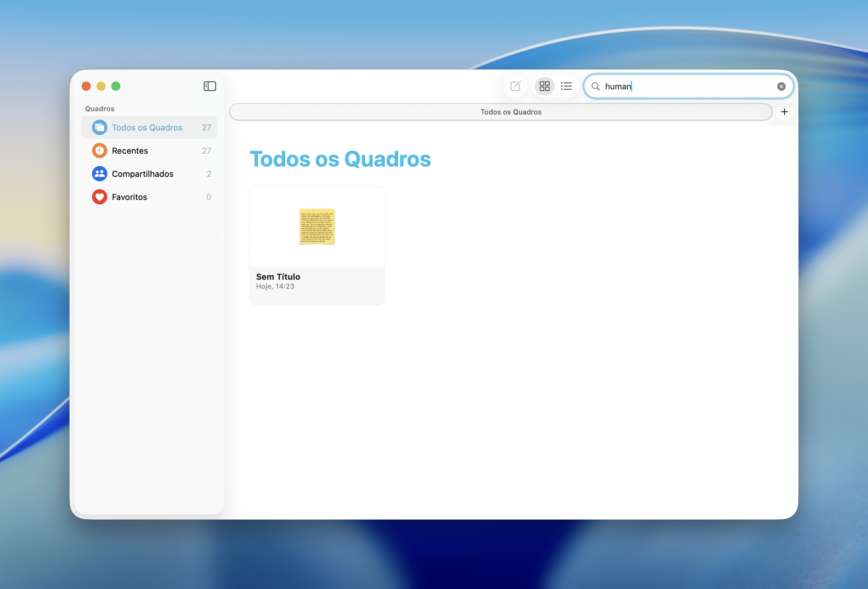The height and width of the screenshot is (589, 868).
Task: Create a new board with compose icon
Action: [515, 86]
